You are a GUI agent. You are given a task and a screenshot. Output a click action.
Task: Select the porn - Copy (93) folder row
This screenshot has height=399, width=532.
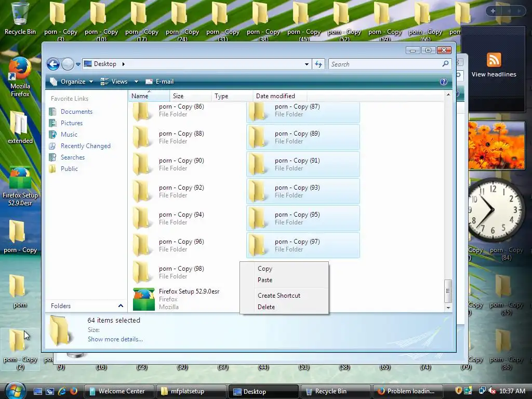click(x=303, y=191)
